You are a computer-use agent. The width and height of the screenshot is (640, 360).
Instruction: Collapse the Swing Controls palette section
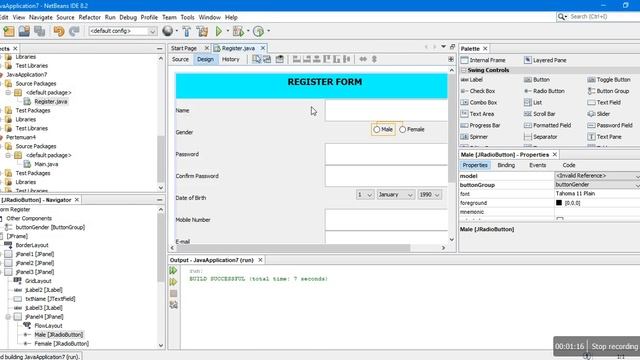(x=464, y=70)
